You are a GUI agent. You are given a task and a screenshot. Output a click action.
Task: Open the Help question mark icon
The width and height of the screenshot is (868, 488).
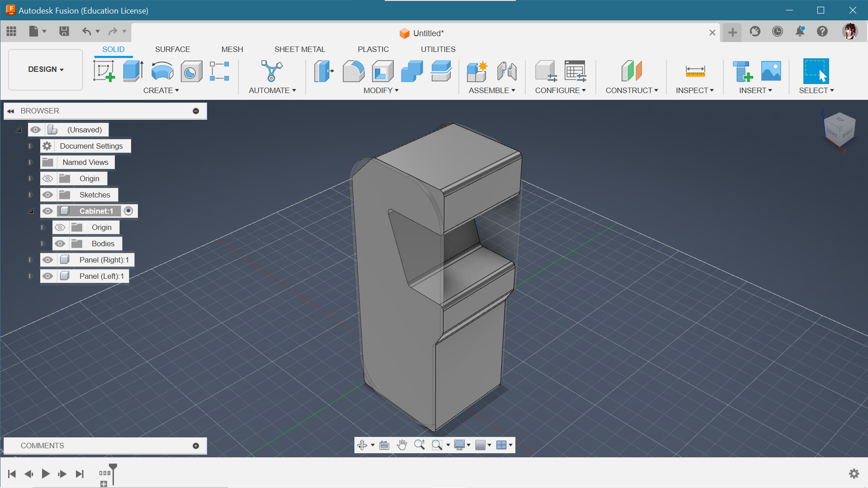pos(822,31)
